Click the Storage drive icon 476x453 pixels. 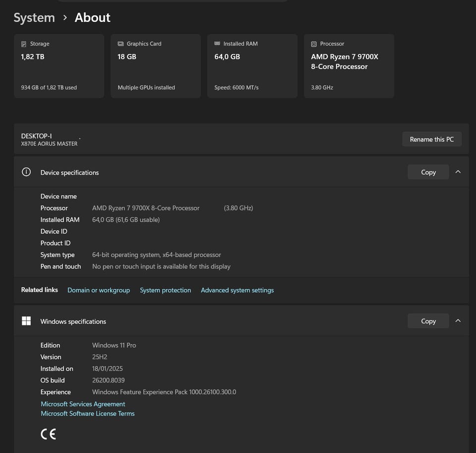point(24,44)
